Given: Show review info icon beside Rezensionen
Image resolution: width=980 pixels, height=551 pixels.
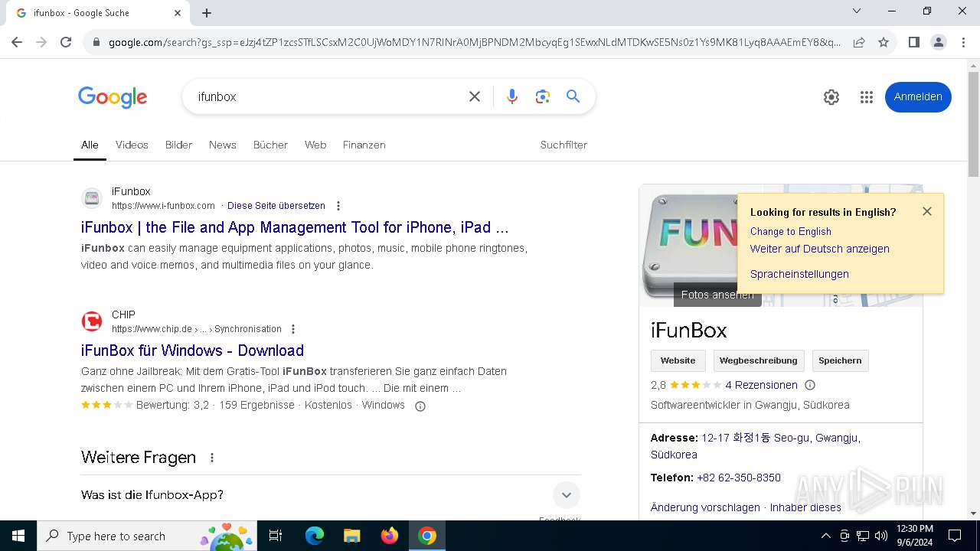Looking at the screenshot, I should click(x=810, y=385).
